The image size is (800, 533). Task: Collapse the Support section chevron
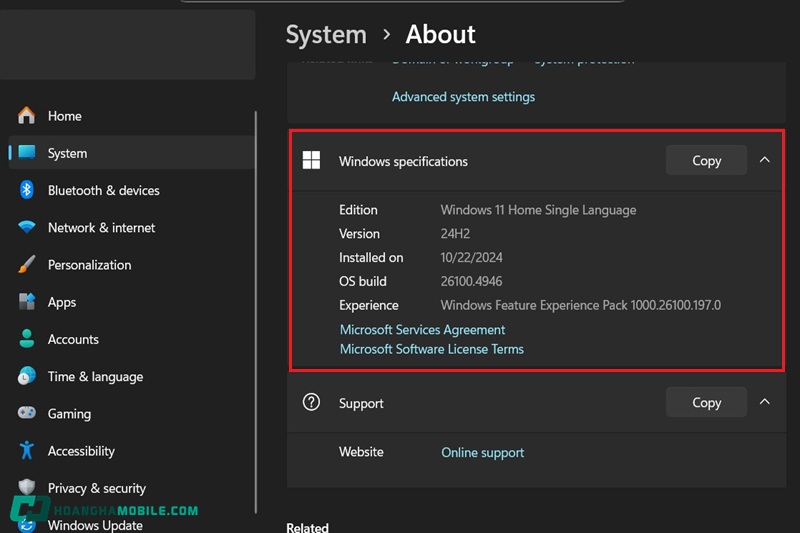tap(765, 402)
